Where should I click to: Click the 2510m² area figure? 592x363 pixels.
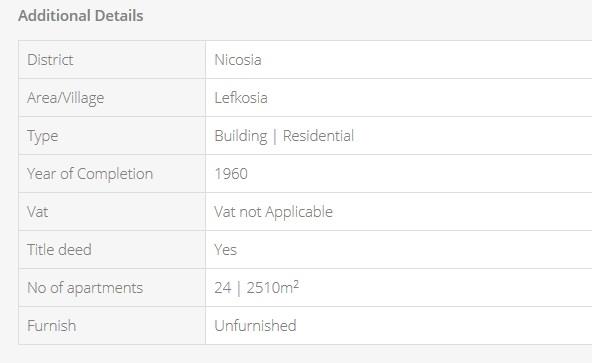tap(273, 287)
